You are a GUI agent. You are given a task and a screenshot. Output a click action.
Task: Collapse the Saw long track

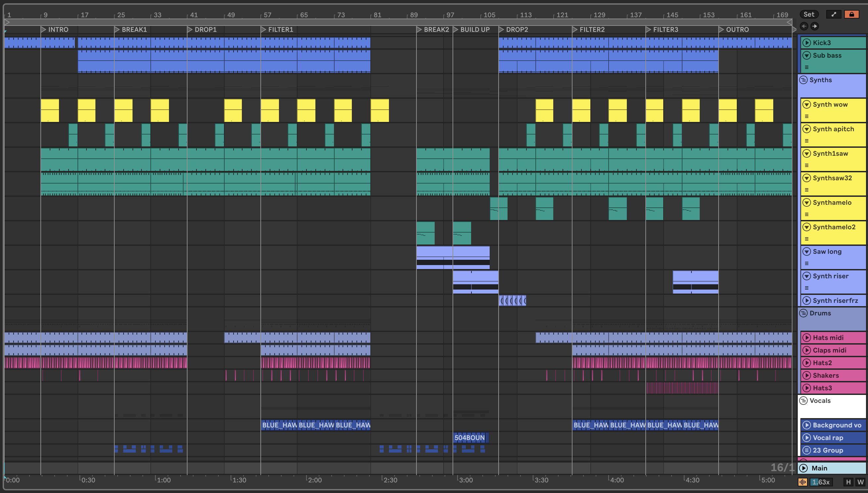(x=807, y=251)
